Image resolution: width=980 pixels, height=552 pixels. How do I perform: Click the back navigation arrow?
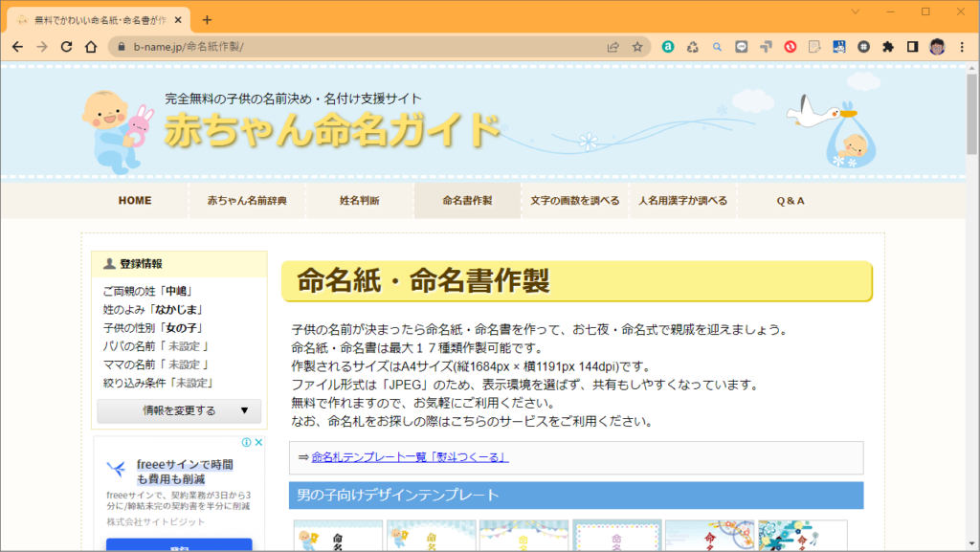pyautogui.click(x=19, y=45)
